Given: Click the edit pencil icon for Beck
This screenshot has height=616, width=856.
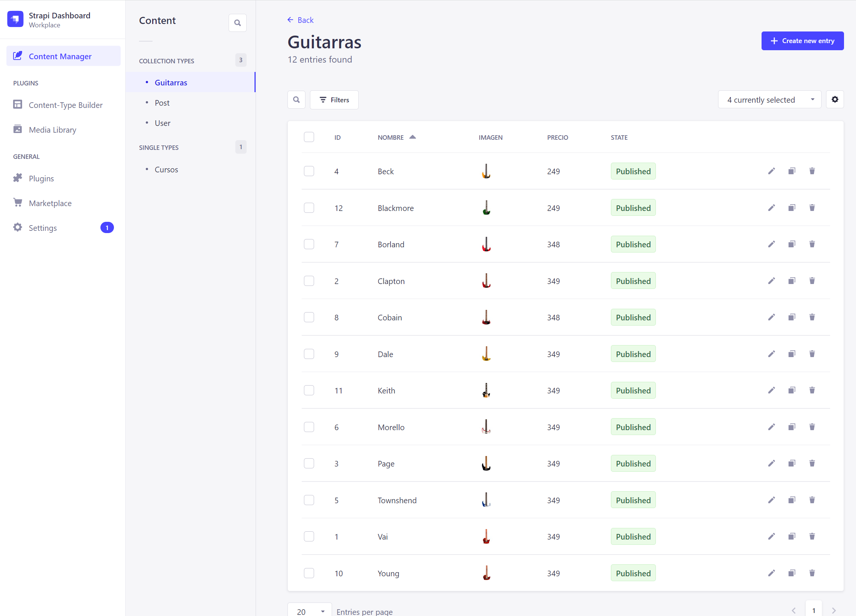Looking at the screenshot, I should (x=771, y=171).
